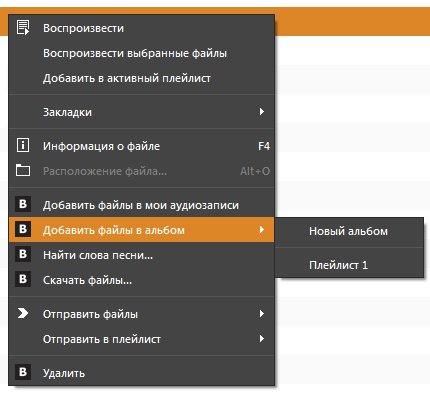Click VK icon beside Добавить файлы в альбом
Screen dimensions: 430x395
[x=23, y=229]
